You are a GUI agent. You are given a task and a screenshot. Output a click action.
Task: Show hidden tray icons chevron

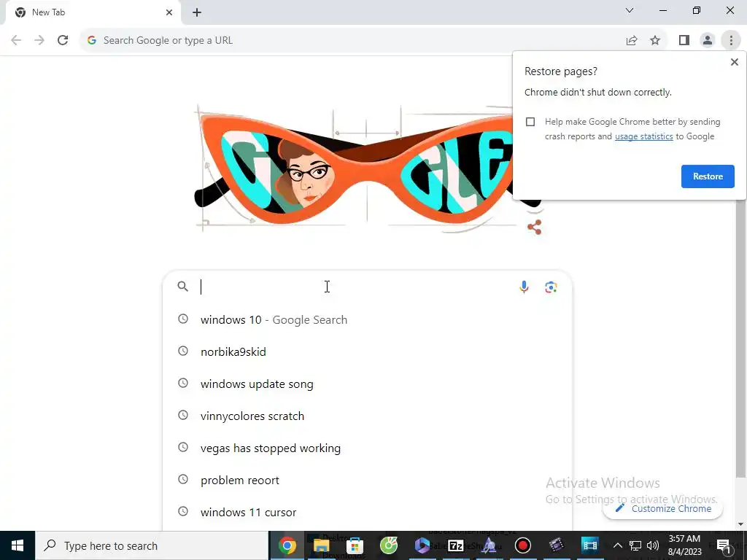click(617, 545)
